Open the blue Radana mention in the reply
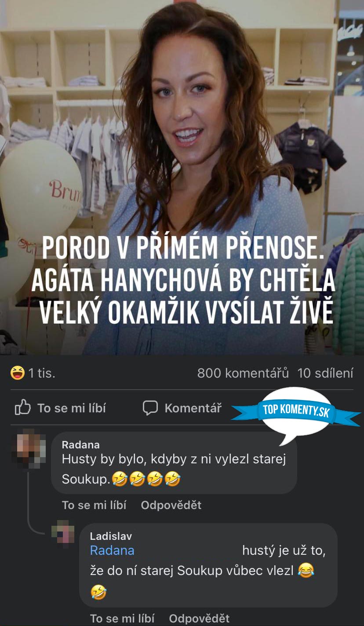Screen dimensions: 364x626 pyautogui.click(x=112, y=550)
